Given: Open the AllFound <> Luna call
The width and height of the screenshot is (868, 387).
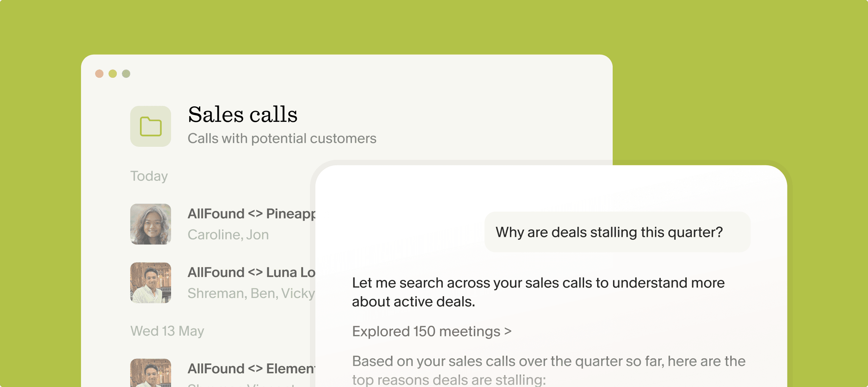Looking at the screenshot, I should 252,272.
